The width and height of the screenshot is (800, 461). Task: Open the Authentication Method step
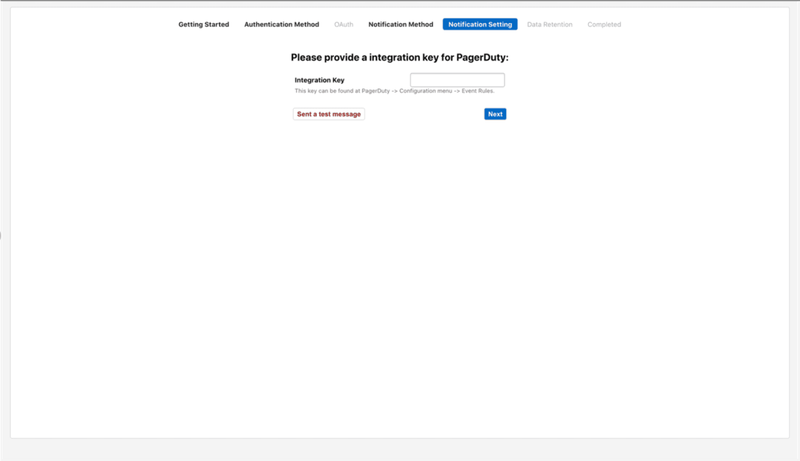click(281, 24)
